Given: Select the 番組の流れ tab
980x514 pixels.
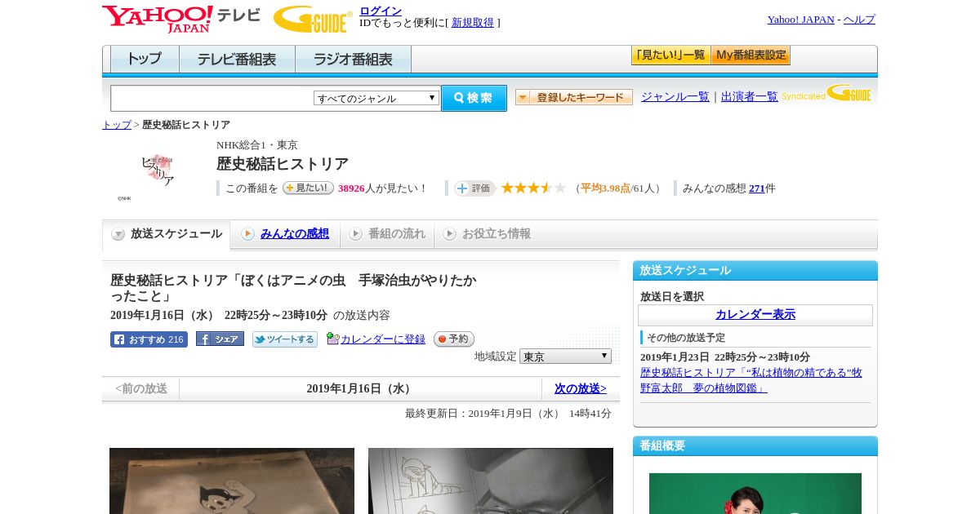Looking at the screenshot, I should pos(387,234).
